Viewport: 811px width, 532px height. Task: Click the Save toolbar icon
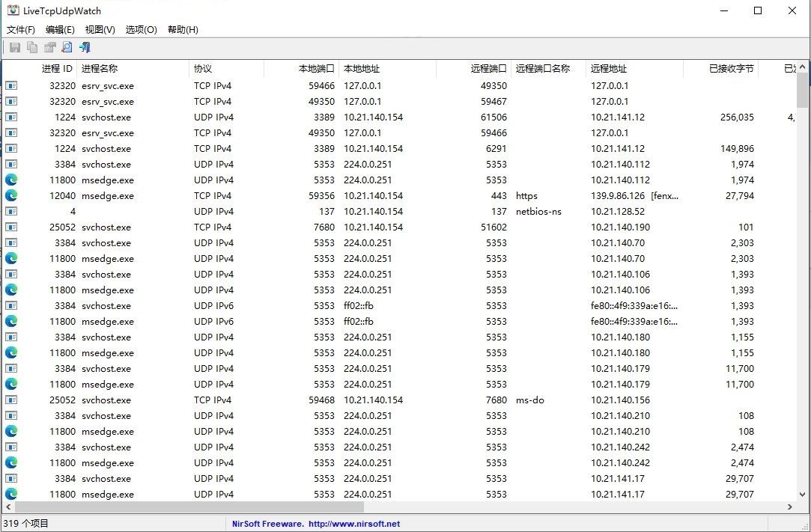[x=14, y=48]
